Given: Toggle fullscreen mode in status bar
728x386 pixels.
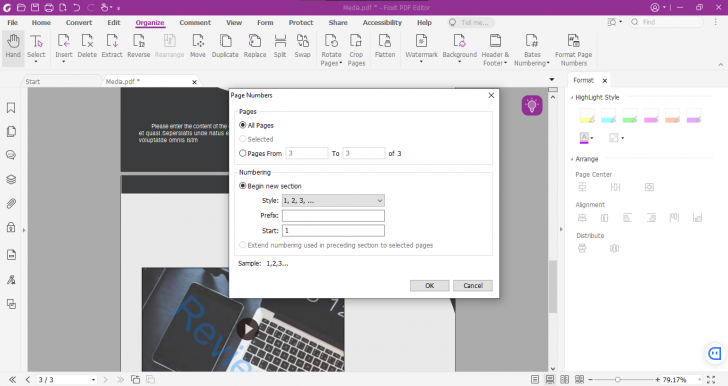Looking at the screenshot, I should (711, 379).
